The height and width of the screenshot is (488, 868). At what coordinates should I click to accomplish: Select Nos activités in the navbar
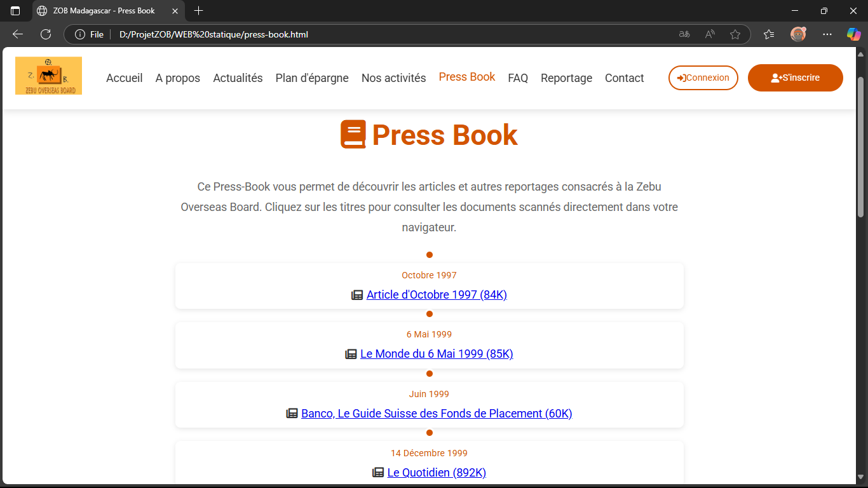coord(394,78)
